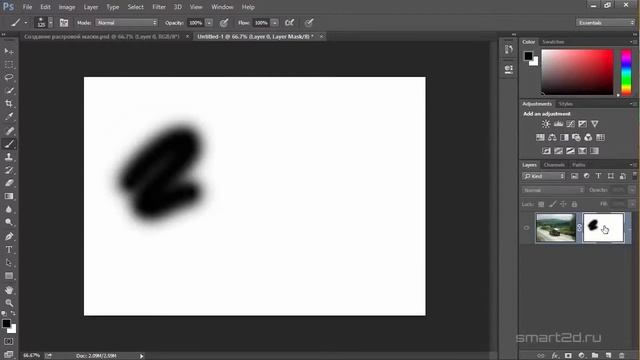
Task: Pick a color in the Color panel field
Action: (x=577, y=72)
